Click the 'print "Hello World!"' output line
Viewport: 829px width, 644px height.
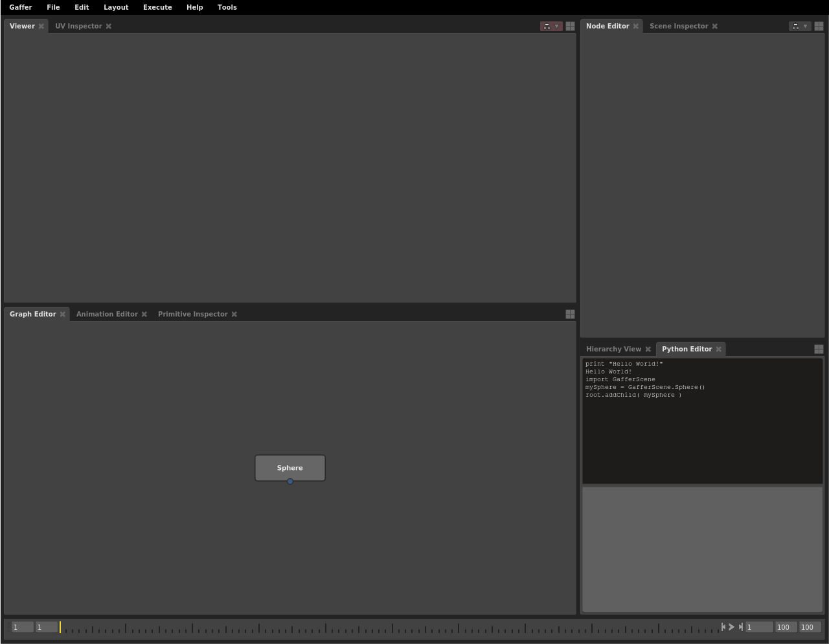tap(624, 364)
